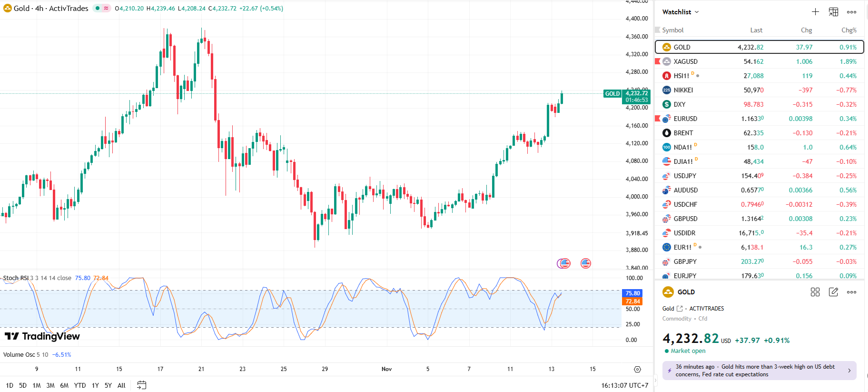Toggle the red flag on XAGUSD row

click(x=658, y=61)
